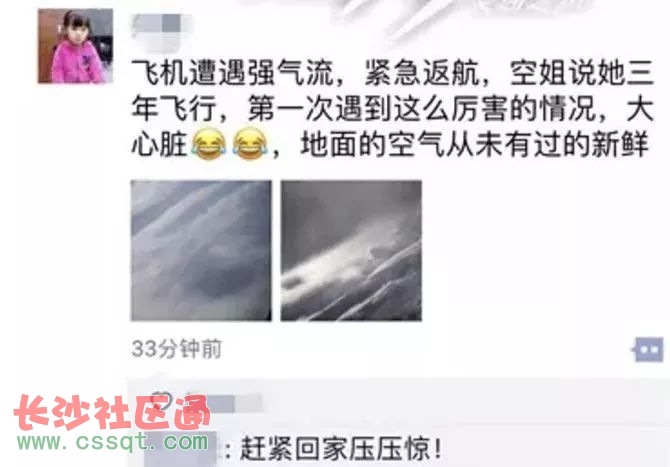Click the www.cssqt.com watermark URL

pos(112,441)
